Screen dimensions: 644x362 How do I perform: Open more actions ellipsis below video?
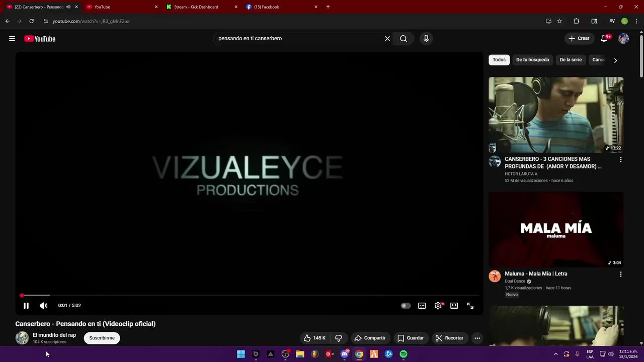(x=477, y=338)
